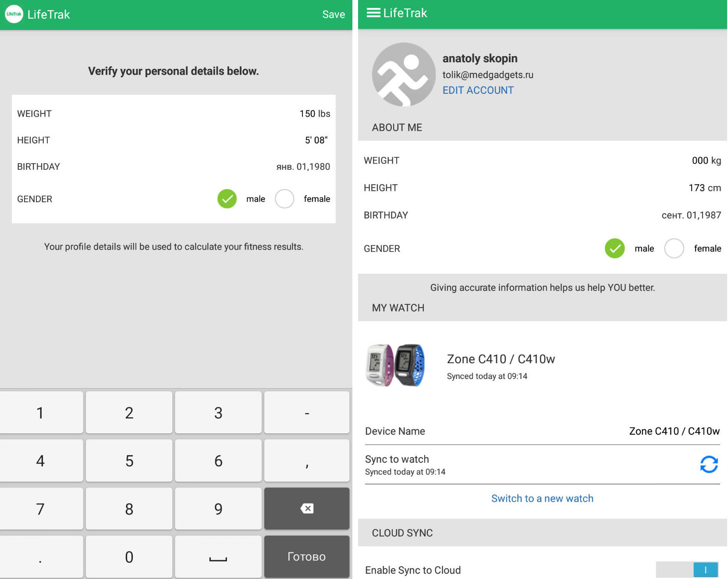Tap keypad digit 1
The height and width of the screenshot is (579, 728).
40,412
